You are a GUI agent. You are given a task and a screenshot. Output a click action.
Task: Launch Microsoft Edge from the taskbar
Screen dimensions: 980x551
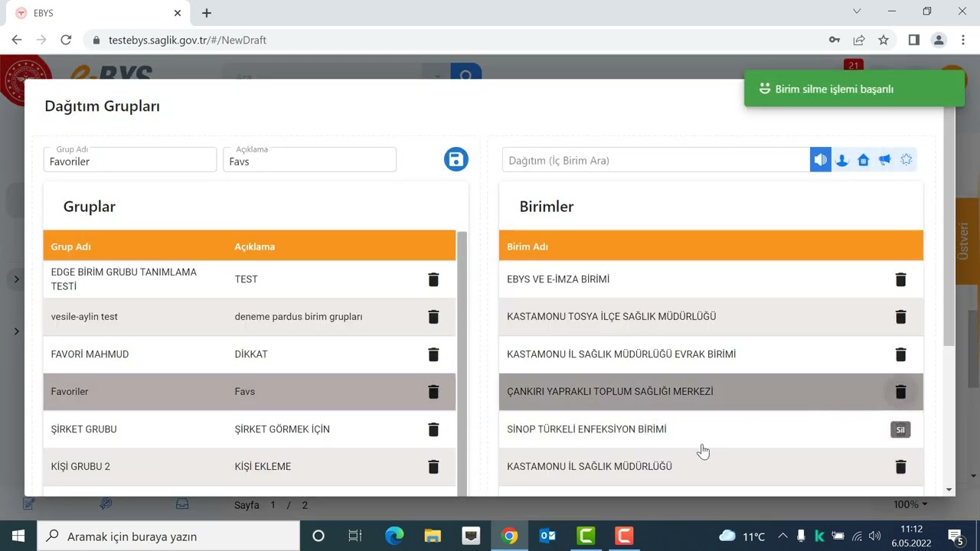coord(394,536)
